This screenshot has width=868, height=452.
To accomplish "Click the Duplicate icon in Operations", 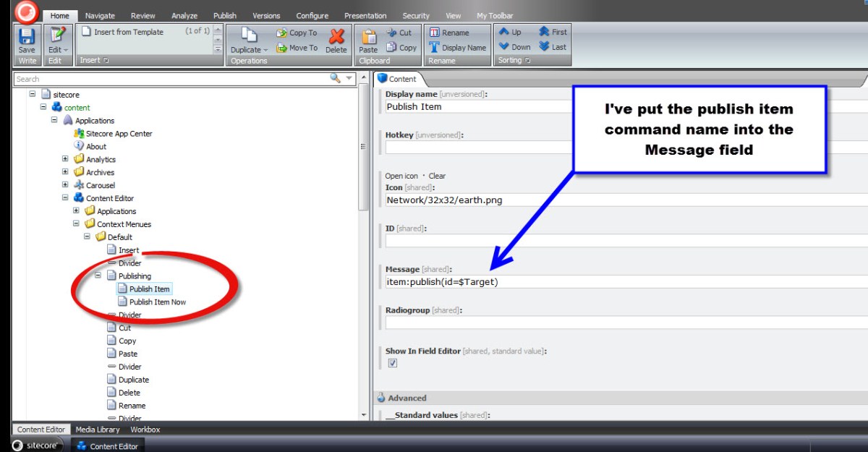I will click(x=249, y=36).
